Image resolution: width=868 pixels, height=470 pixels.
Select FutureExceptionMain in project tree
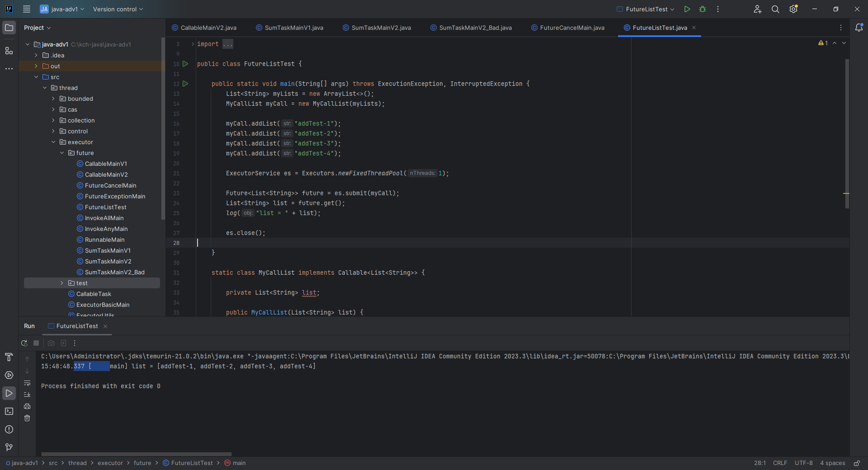tap(111, 196)
